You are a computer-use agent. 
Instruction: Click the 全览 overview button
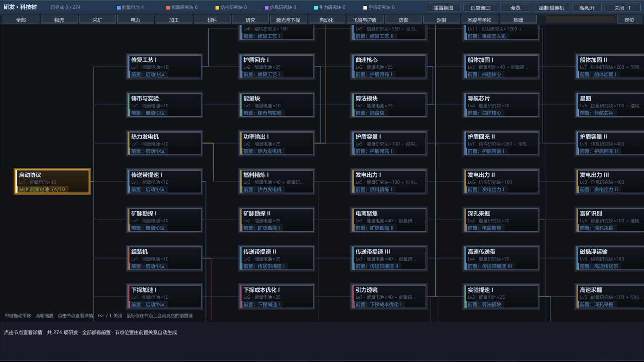(516, 7)
